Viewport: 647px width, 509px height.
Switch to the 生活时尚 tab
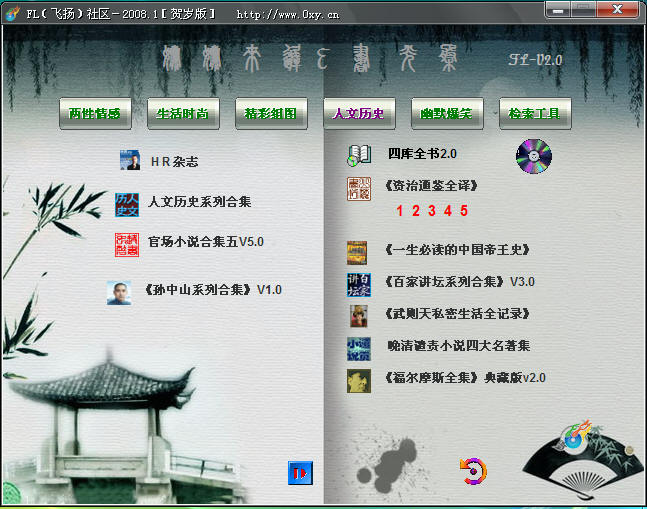click(x=183, y=114)
